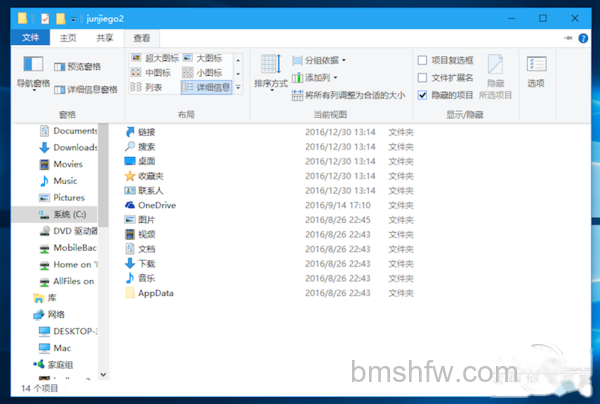Image resolution: width=600 pixels, height=404 pixels.
Task: Select 家庭组 in the navigation pane
Action: click(x=53, y=365)
